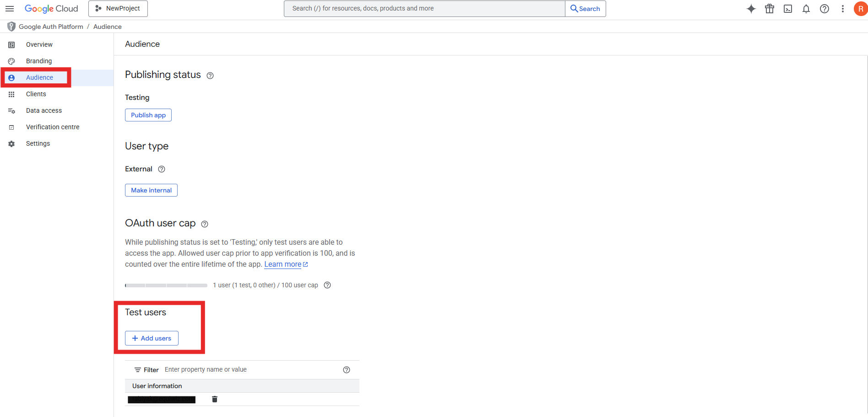Open the free trial gift offers

pyautogui.click(x=770, y=8)
